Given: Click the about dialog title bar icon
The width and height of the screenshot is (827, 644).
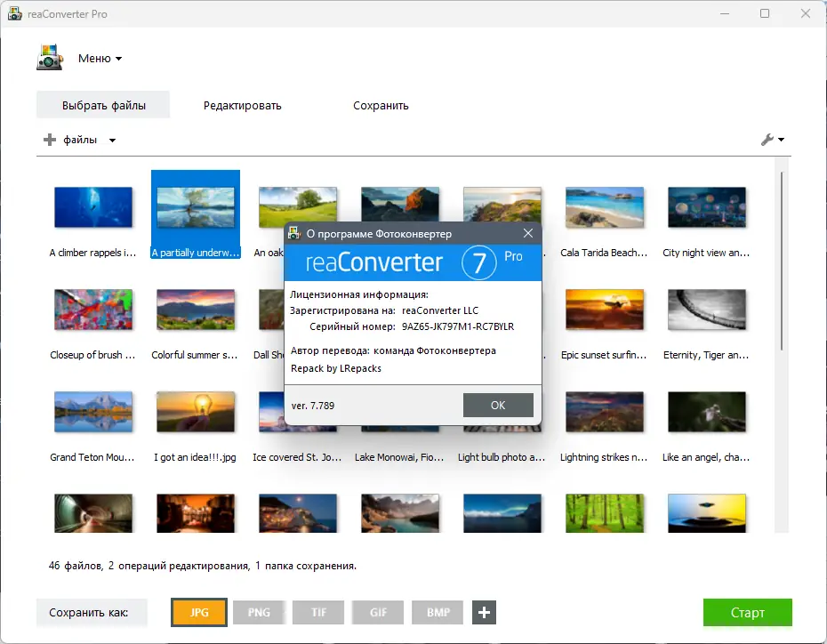Looking at the screenshot, I should (293, 233).
